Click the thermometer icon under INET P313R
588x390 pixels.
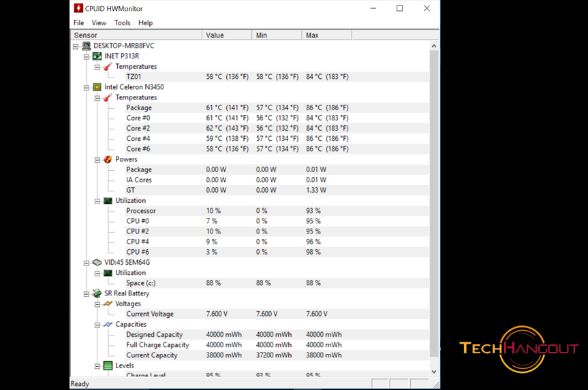point(108,66)
